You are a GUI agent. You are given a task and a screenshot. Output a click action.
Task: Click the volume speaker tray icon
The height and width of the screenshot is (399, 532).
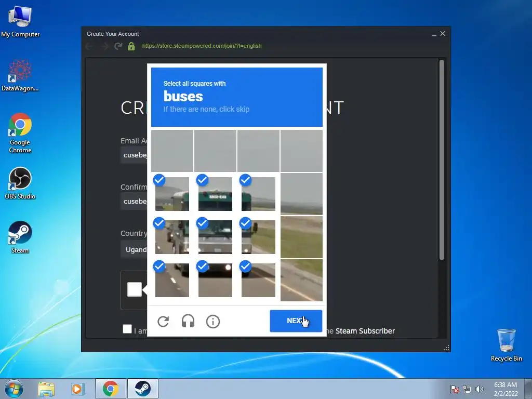pos(479,389)
